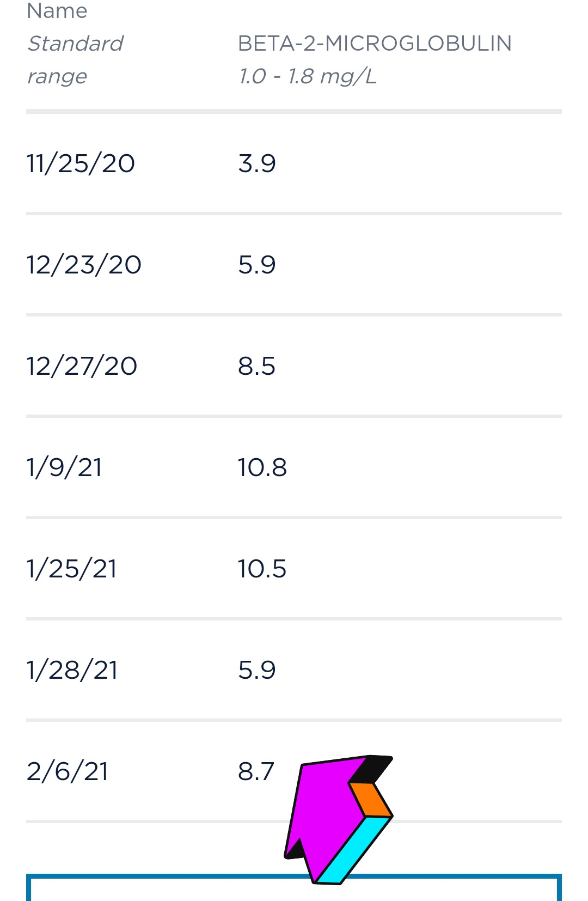
Task: Select the 11/25/20 date row
Action: click(81, 163)
